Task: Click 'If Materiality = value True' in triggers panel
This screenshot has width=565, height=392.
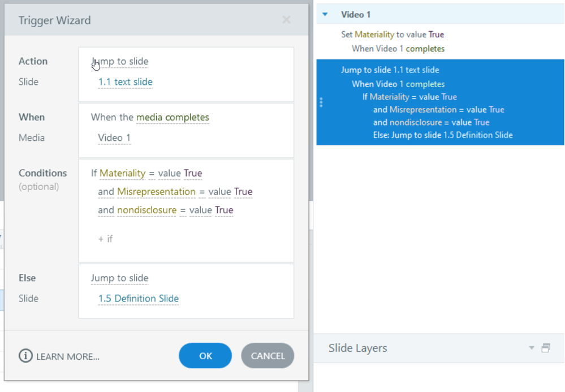Action: pyautogui.click(x=409, y=97)
